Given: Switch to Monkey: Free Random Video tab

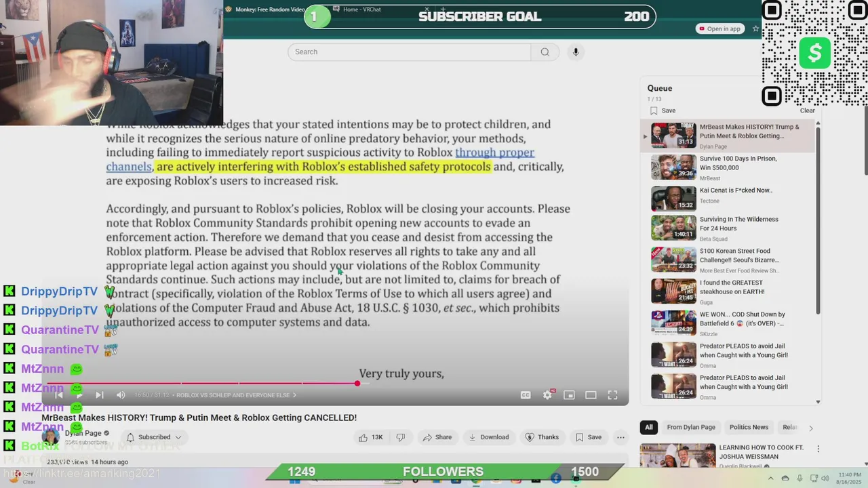Looking at the screenshot, I should [270, 9].
